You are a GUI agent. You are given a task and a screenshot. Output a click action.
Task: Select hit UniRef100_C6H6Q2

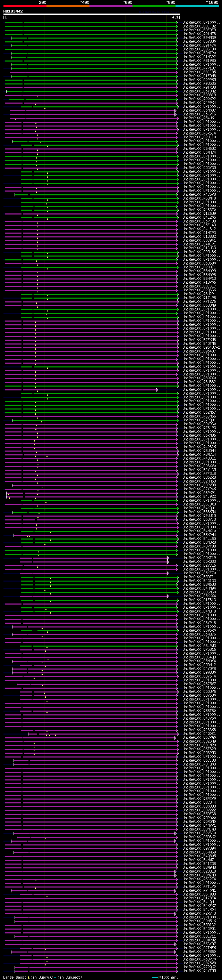click(x=199, y=149)
